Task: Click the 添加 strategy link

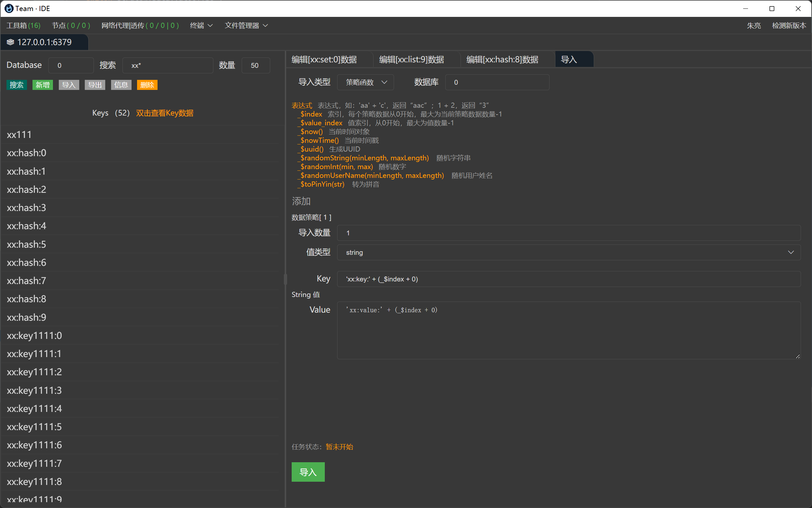Action: point(301,201)
